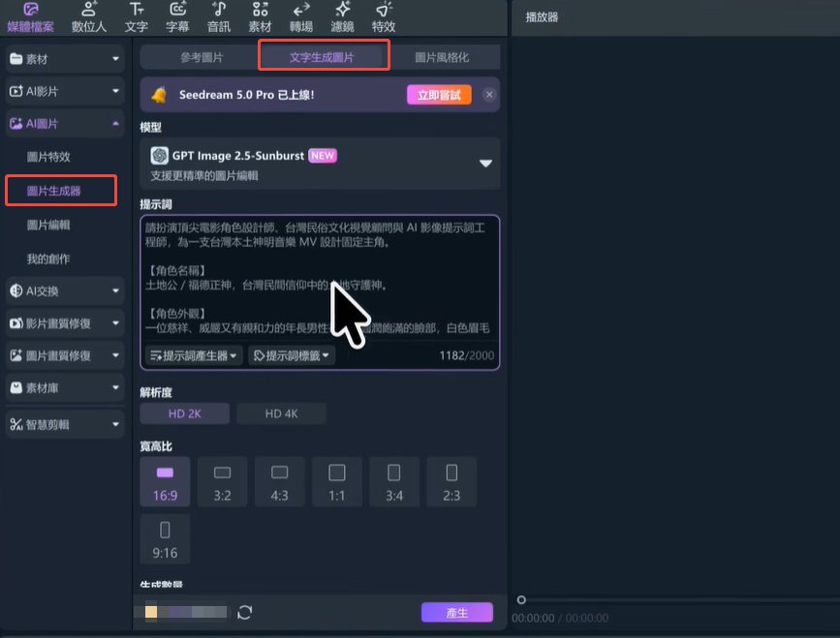This screenshot has height=638, width=840.
Task: Switch to the 圖片風格化 tab
Action: point(442,57)
